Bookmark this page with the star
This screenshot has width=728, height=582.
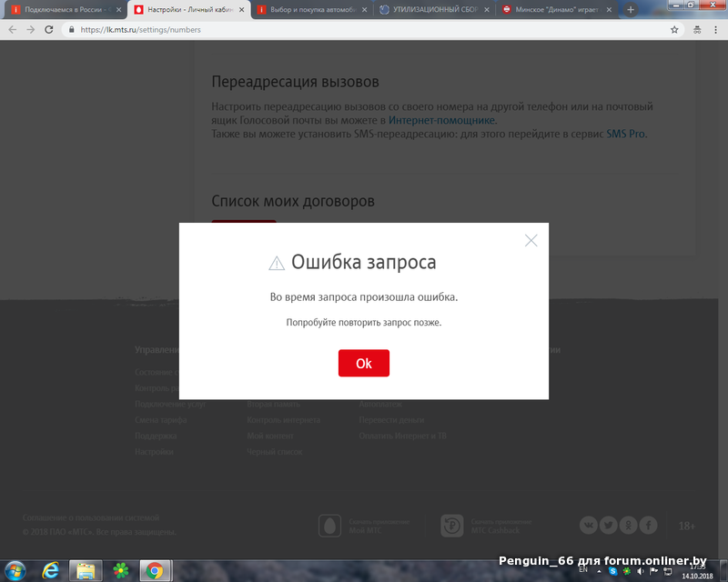(x=674, y=30)
